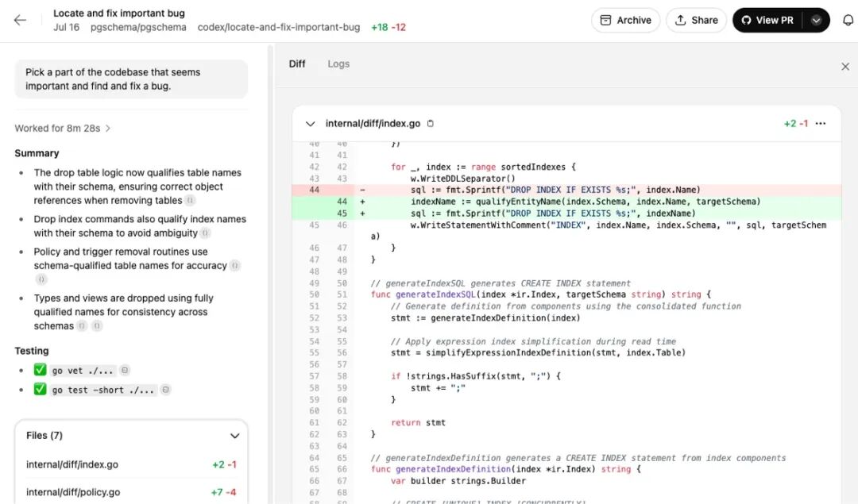Click the scrollbar of the summary panel

coord(270,273)
